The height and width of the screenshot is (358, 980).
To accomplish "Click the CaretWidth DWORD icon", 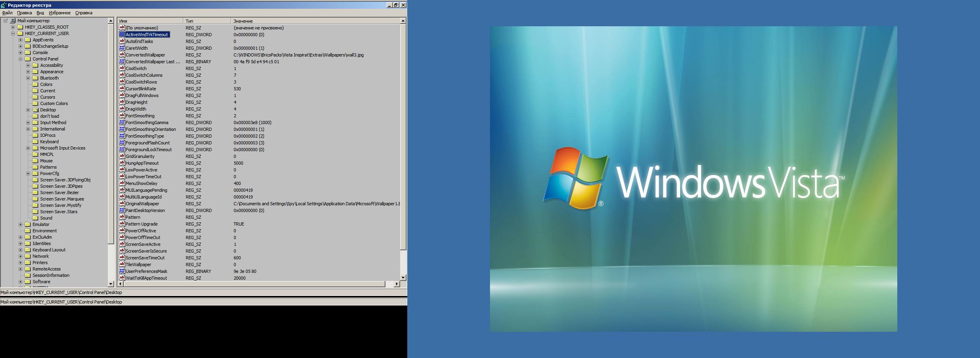I will pyautogui.click(x=122, y=48).
